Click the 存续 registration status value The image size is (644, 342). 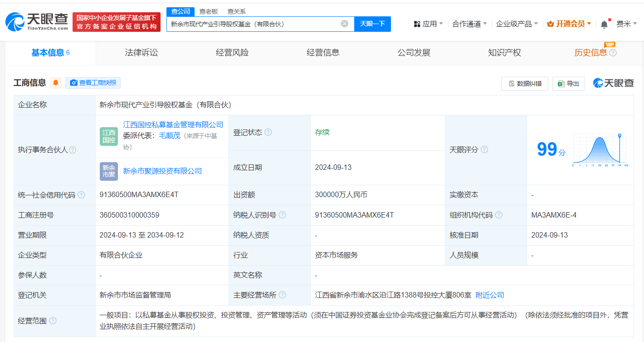click(322, 132)
